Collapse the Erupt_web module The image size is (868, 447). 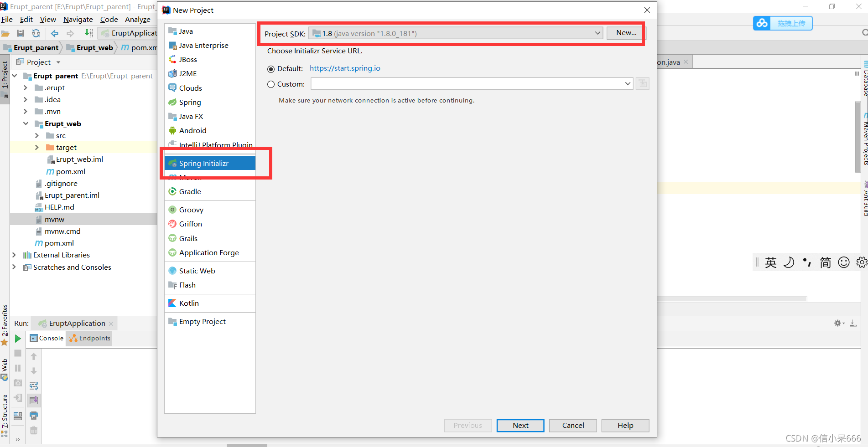[x=26, y=123]
